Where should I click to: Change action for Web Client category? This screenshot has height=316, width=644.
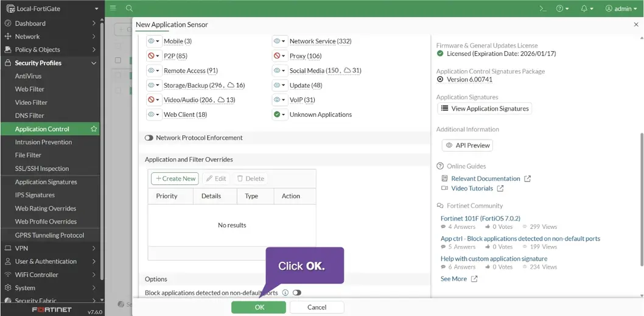[153, 114]
